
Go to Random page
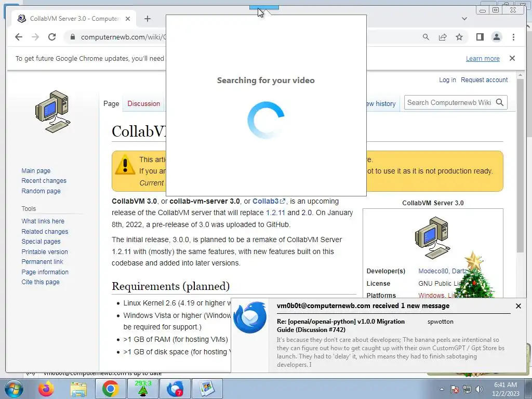click(41, 191)
